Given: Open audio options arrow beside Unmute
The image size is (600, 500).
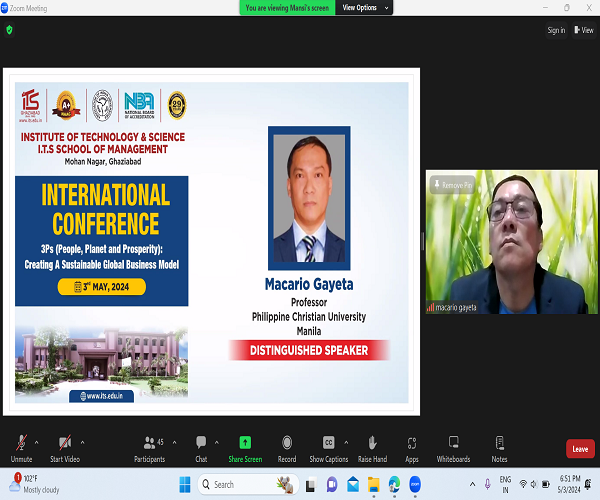Looking at the screenshot, I should click(36, 443).
